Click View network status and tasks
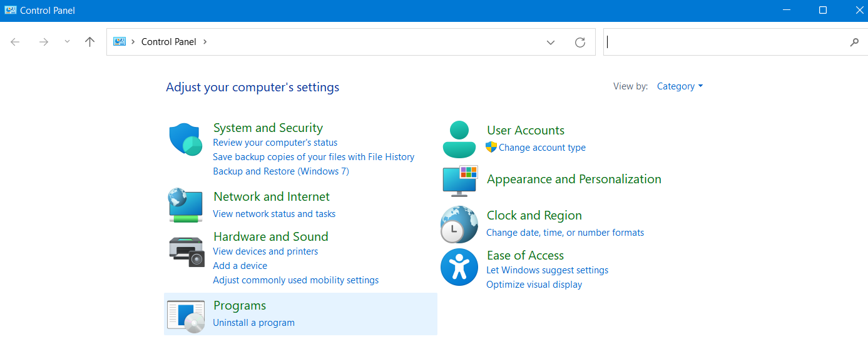Screen dimensions: 868x344 pyautogui.click(x=274, y=214)
